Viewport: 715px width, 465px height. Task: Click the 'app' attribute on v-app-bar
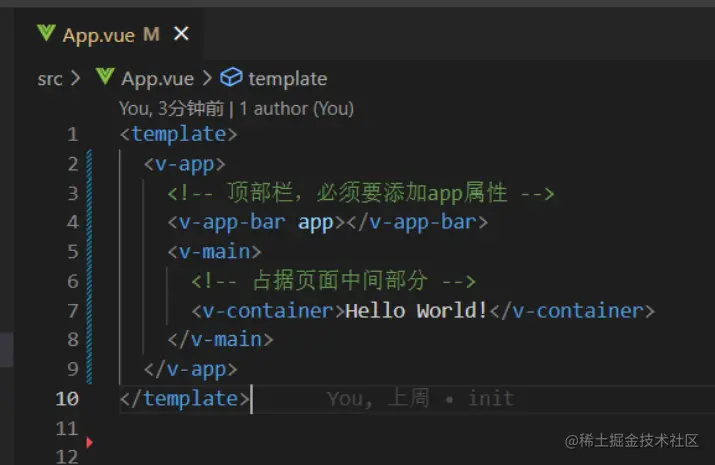[x=316, y=222]
